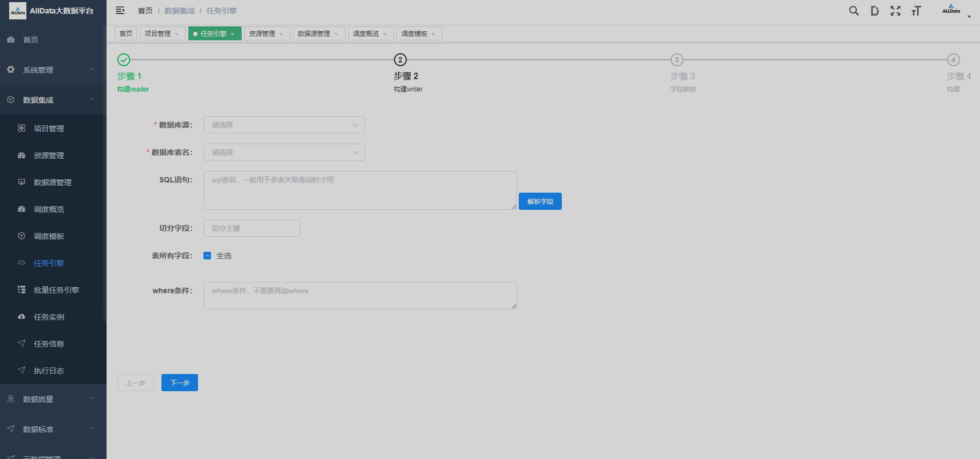Screen dimensions: 980x459
Task: Switch to the 调度概览 tab
Action: [x=366, y=34]
